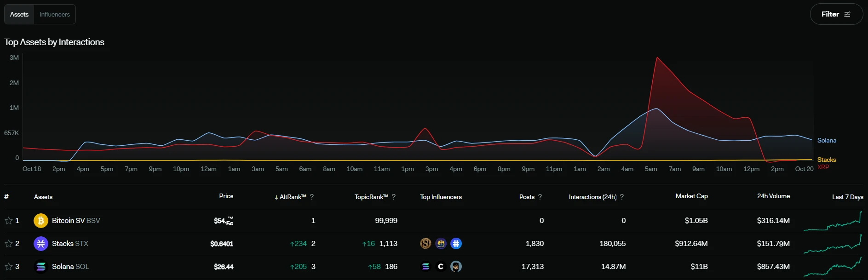View Stacks last 7 days sparkline
The width and height of the screenshot is (868, 280).
[x=833, y=244]
